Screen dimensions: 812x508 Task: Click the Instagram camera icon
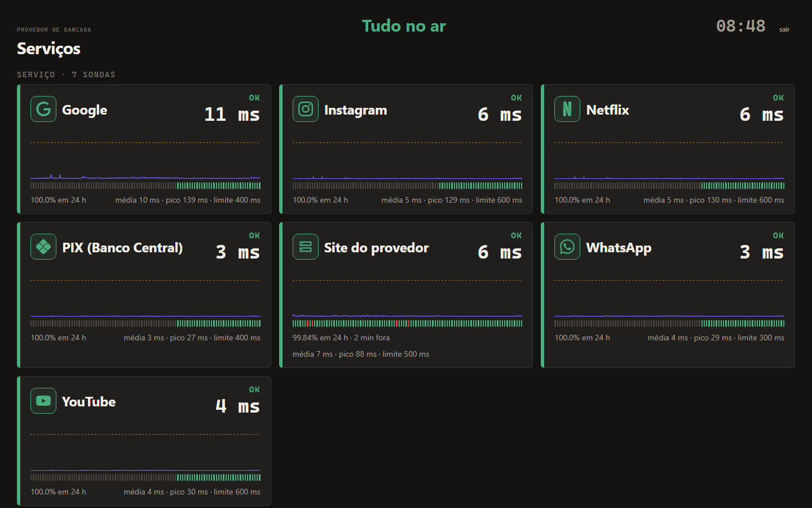[306, 109]
